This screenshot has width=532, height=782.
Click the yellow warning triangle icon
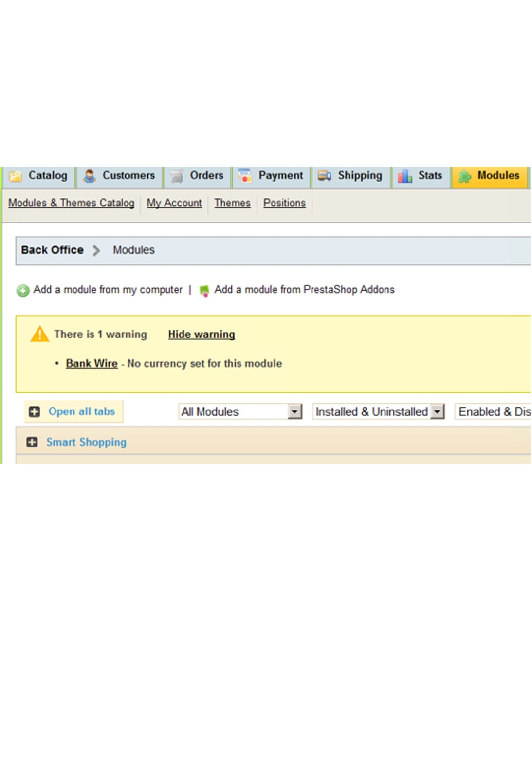pyautogui.click(x=39, y=334)
